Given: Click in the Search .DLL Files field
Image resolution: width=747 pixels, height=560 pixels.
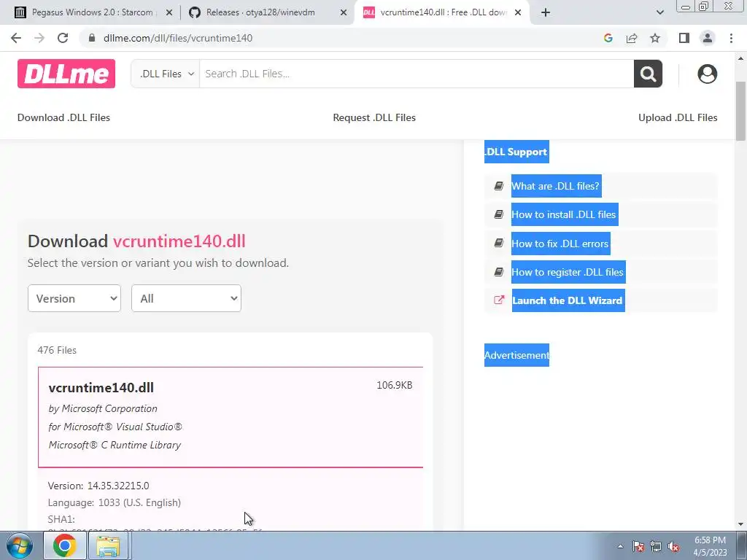Looking at the screenshot, I should (x=417, y=74).
